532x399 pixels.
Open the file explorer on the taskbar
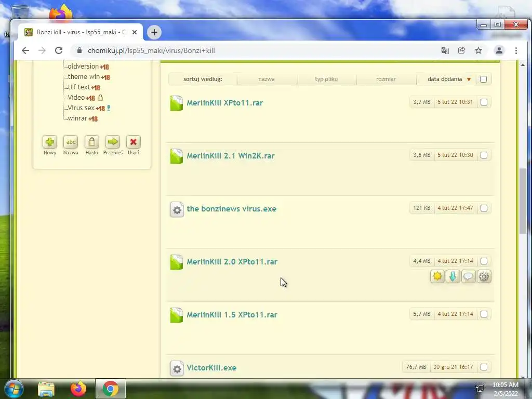(x=46, y=389)
